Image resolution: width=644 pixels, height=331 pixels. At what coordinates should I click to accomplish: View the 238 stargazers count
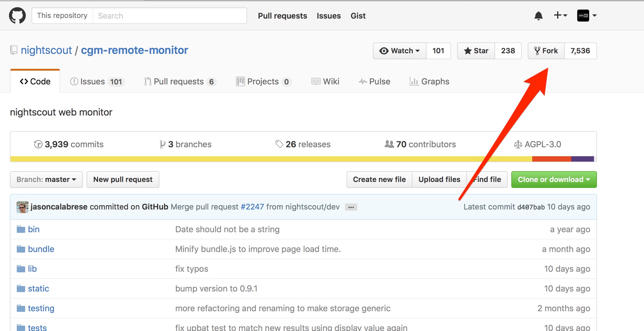pos(508,51)
